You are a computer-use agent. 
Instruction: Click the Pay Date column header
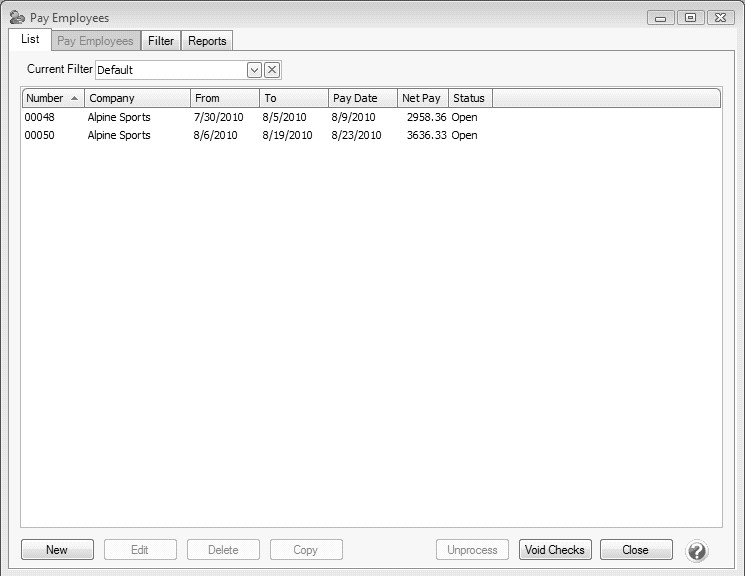coord(362,98)
